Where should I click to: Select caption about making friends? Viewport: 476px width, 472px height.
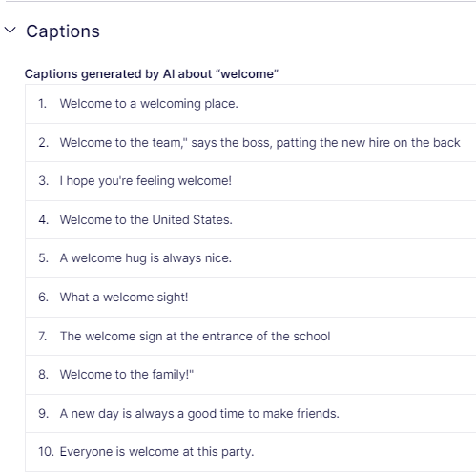199,414
